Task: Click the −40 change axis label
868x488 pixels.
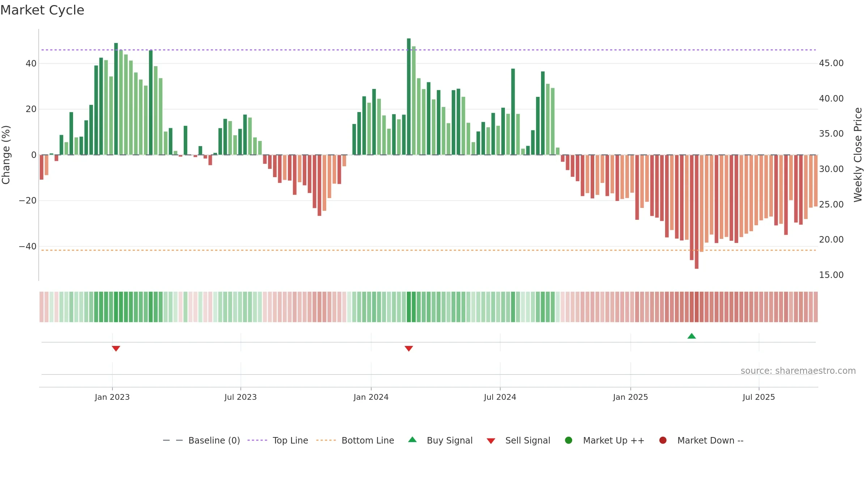Action: [27, 247]
